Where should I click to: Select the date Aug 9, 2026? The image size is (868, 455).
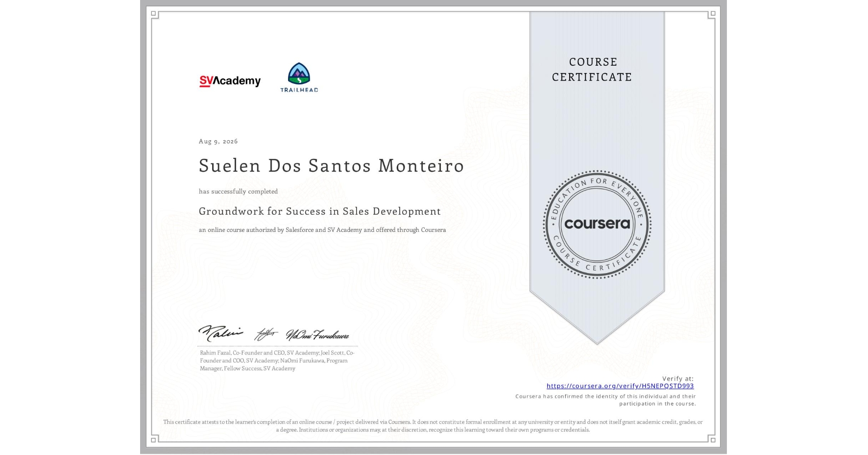218,141
